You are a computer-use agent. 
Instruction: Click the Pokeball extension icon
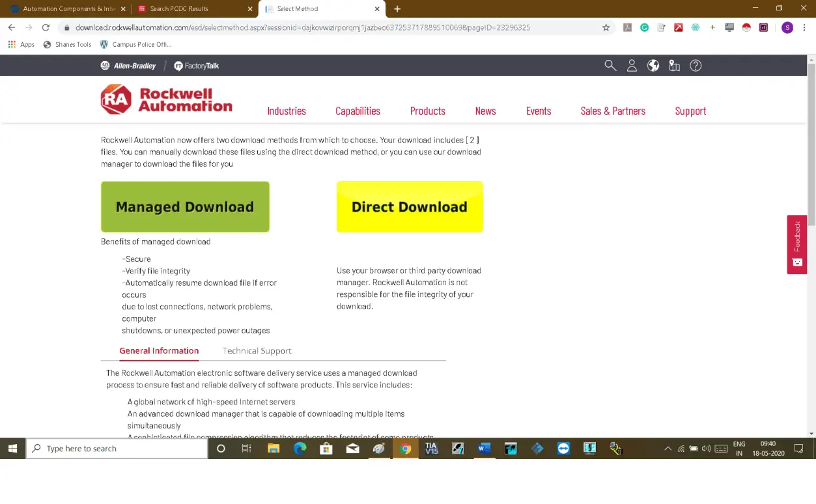tap(746, 27)
